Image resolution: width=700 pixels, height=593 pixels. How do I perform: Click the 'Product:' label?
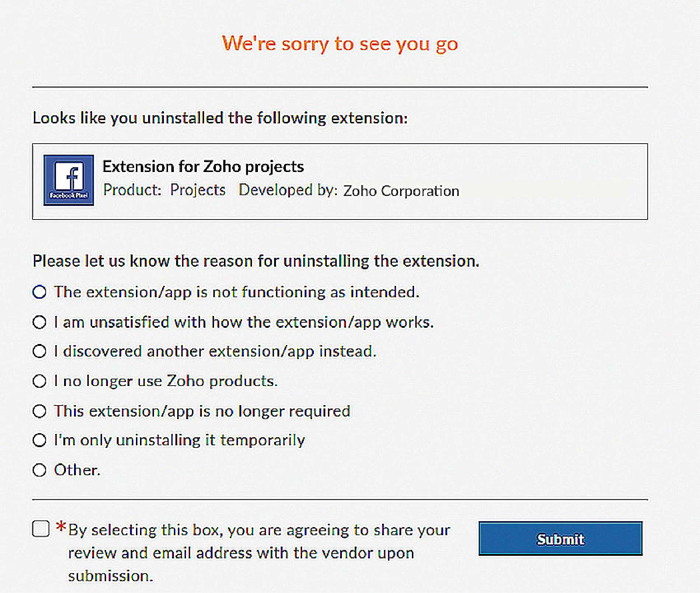pos(132,190)
